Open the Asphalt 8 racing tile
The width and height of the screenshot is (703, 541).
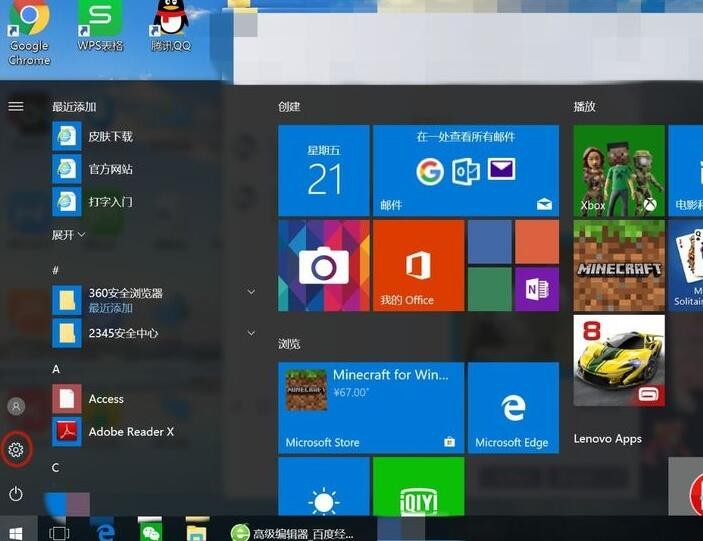tap(619, 360)
